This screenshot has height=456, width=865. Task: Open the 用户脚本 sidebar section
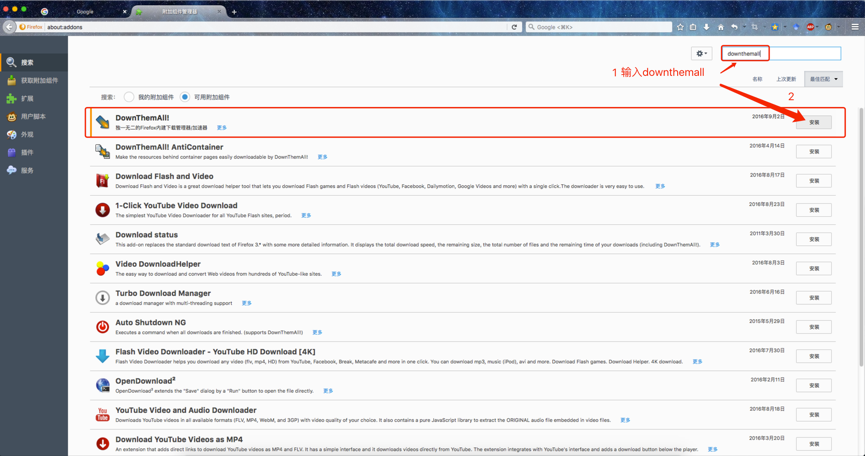coord(34,116)
